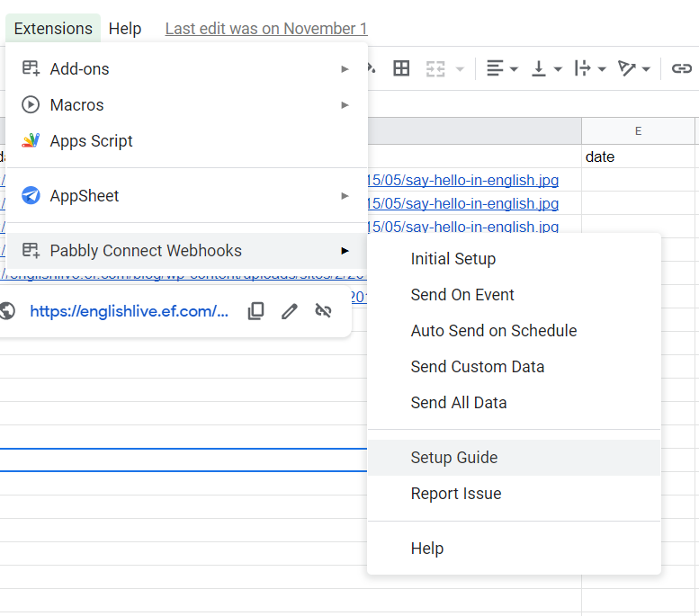Expand the Add-ons submenu arrow
Image resolution: width=699 pixels, height=616 pixels.
click(345, 69)
